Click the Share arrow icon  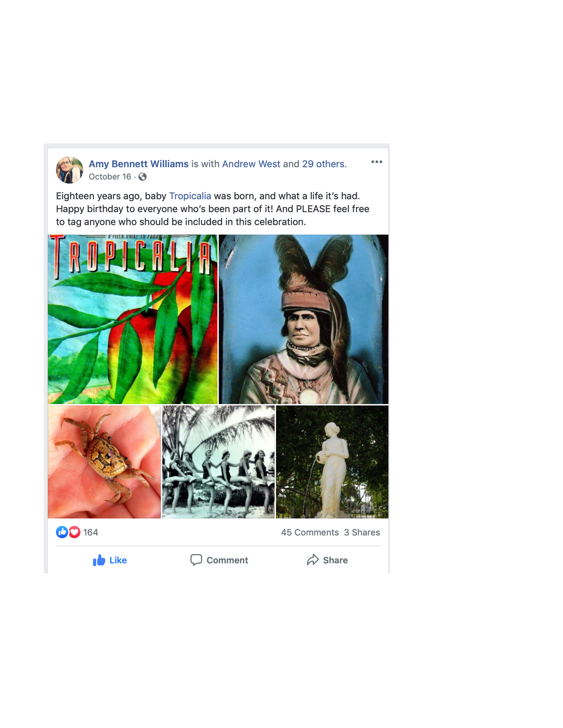(x=313, y=560)
